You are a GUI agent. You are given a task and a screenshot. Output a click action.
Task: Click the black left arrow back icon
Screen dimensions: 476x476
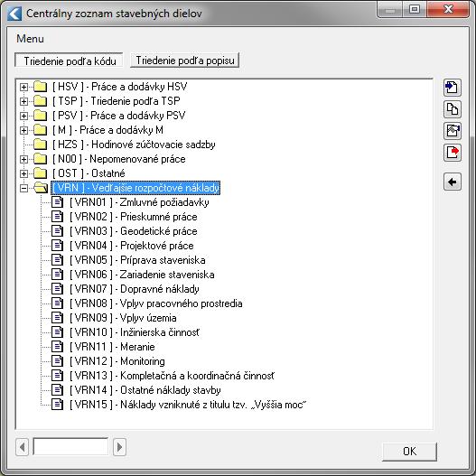[x=452, y=182]
